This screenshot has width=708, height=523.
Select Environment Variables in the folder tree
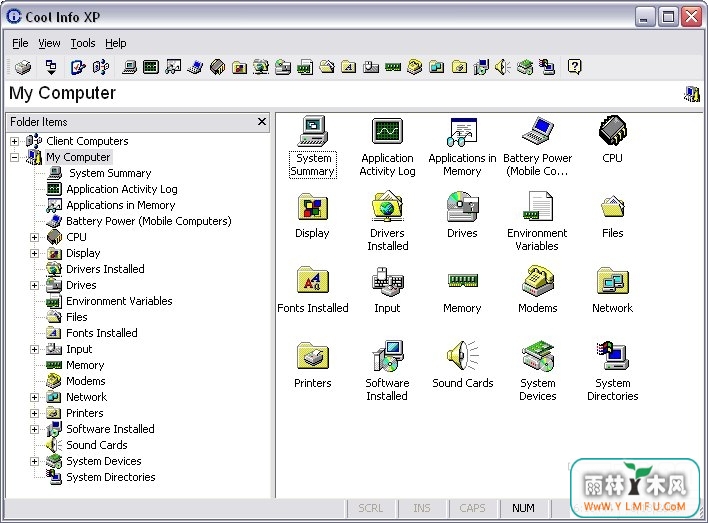point(119,301)
